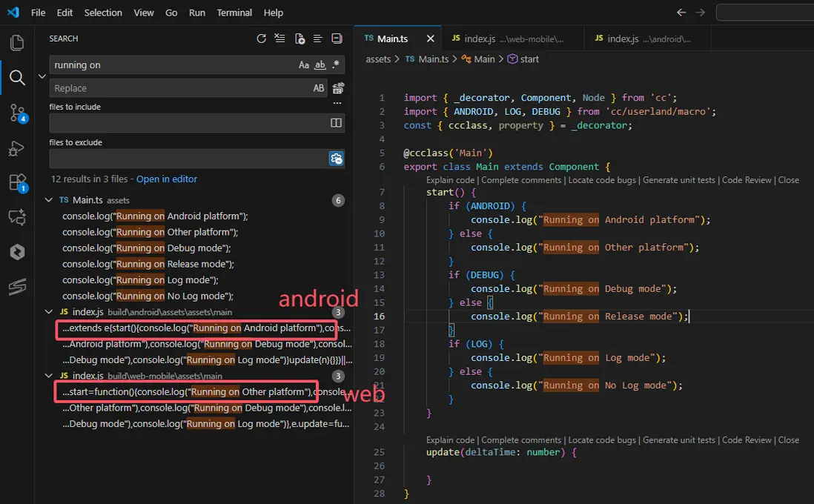Collapse Main.ts search results group
814x504 pixels.
coord(49,200)
